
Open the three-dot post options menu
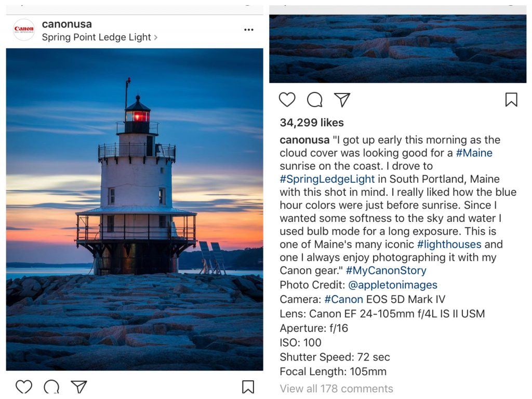(249, 30)
